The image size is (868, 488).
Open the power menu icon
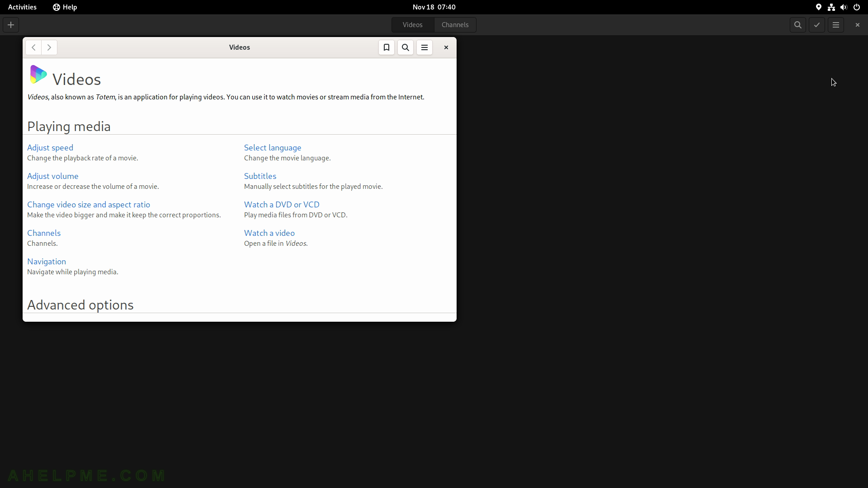click(857, 7)
